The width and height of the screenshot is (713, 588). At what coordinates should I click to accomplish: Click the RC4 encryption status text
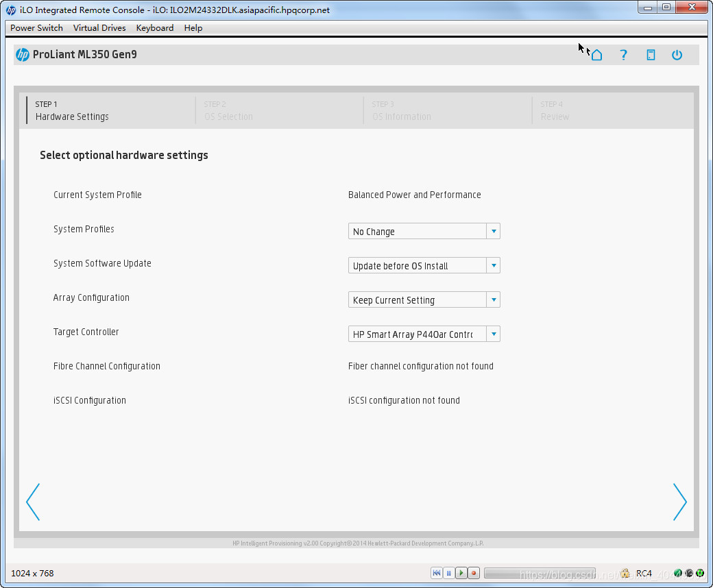click(x=644, y=573)
